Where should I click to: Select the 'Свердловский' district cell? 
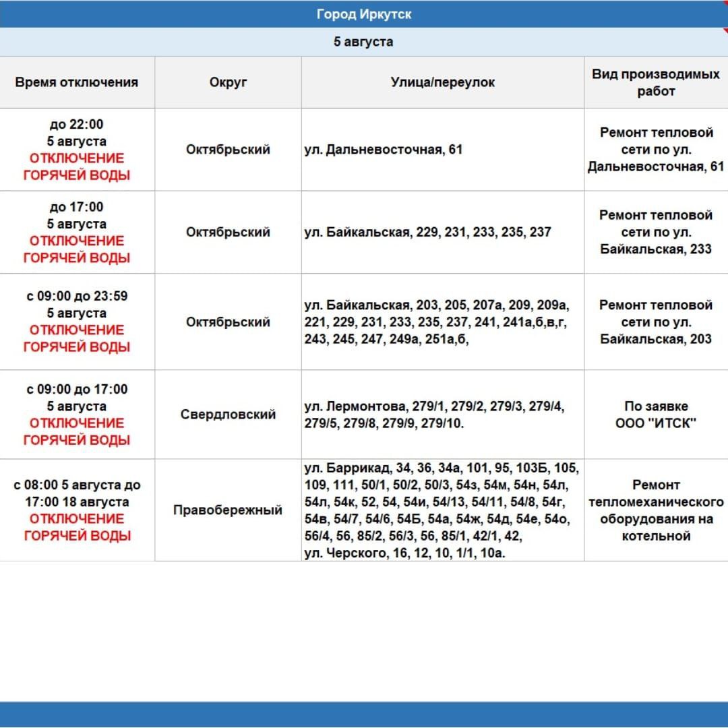228,415
